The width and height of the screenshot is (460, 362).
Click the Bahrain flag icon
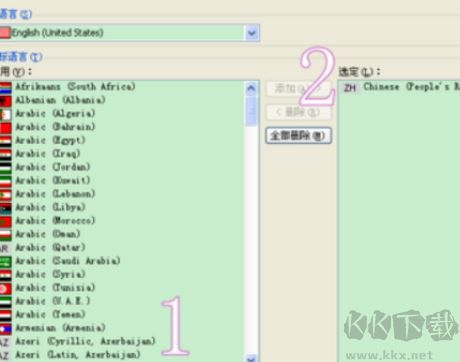(x=6, y=128)
